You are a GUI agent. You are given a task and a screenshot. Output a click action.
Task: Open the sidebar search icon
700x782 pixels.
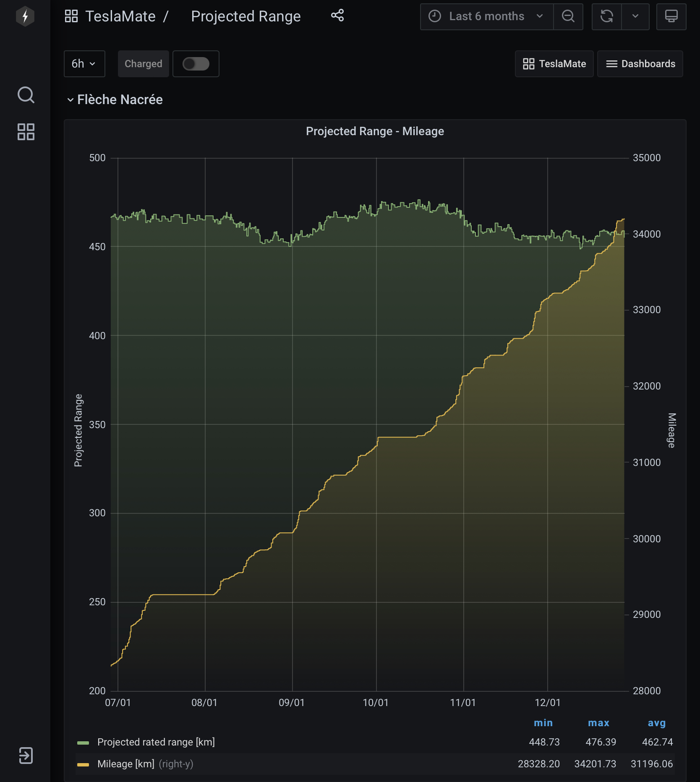pyautogui.click(x=26, y=95)
